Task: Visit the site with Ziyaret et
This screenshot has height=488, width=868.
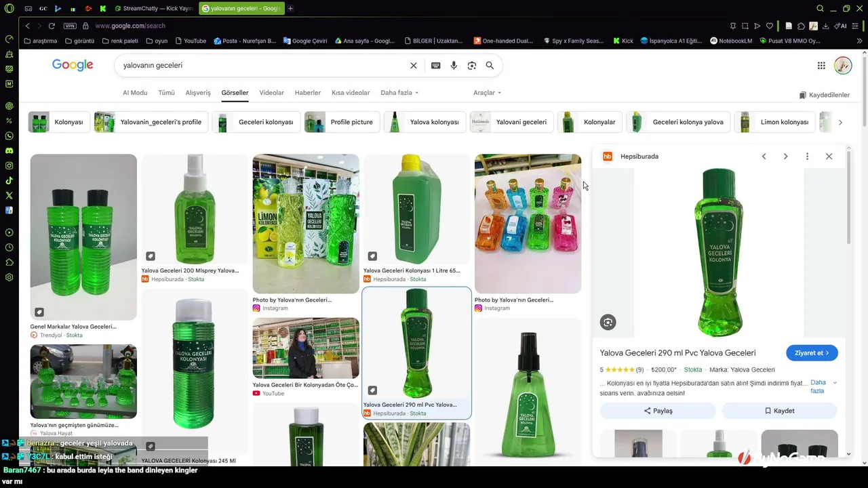Action: point(812,353)
